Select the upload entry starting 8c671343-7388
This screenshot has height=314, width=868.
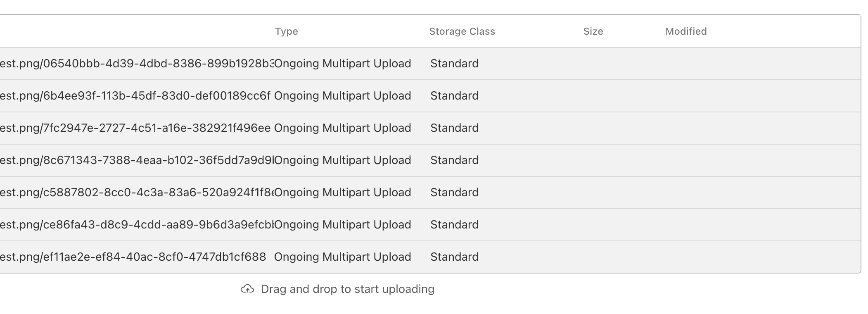(x=136, y=160)
